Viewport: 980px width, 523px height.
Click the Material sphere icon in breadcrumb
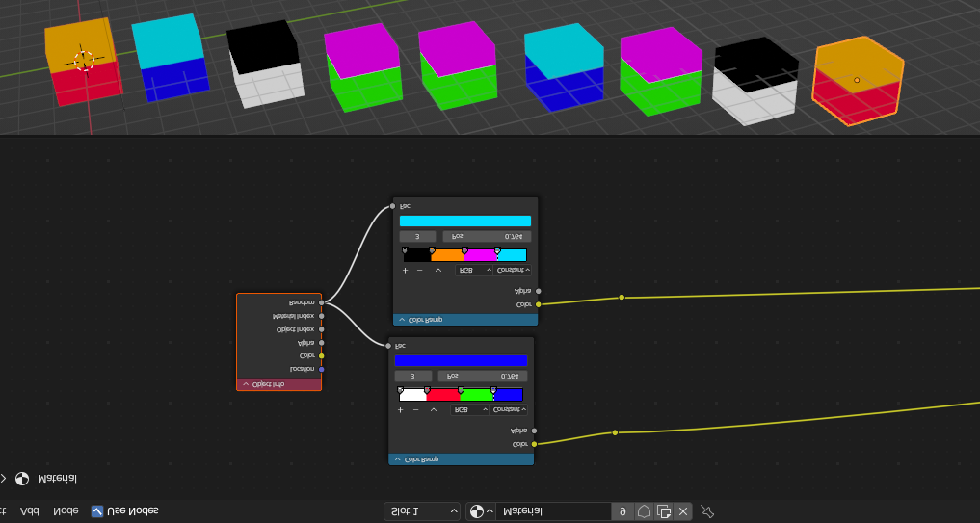[x=22, y=479]
